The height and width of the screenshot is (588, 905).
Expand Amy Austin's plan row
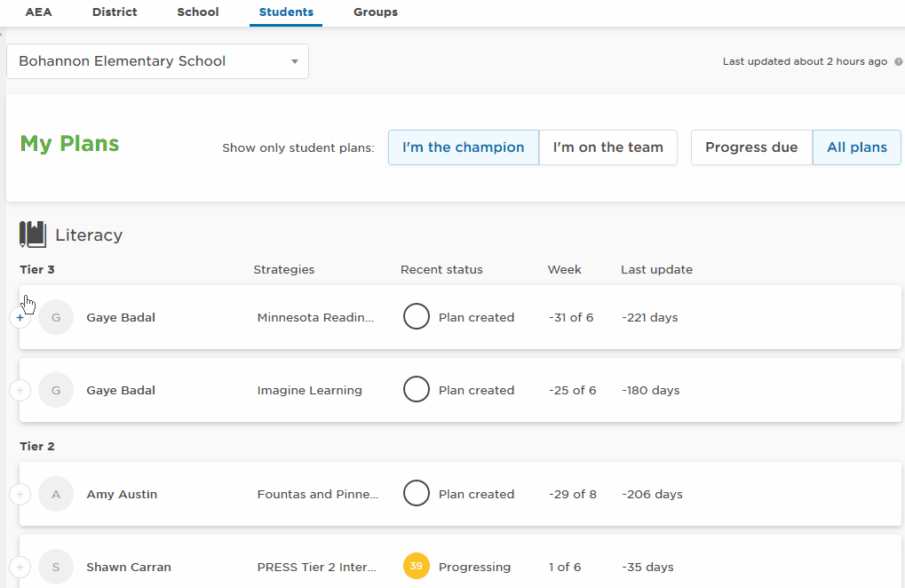pyautogui.click(x=20, y=494)
